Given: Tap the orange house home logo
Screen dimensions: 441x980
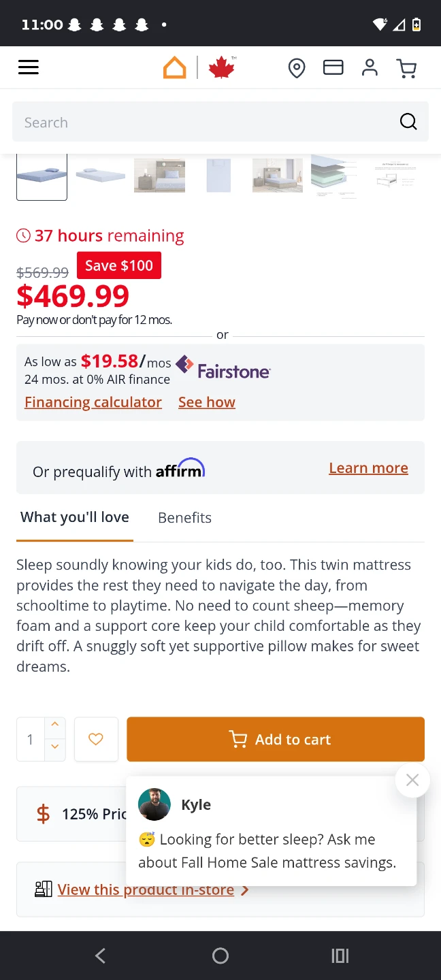Looking at the screenshot, I should 175,67.
